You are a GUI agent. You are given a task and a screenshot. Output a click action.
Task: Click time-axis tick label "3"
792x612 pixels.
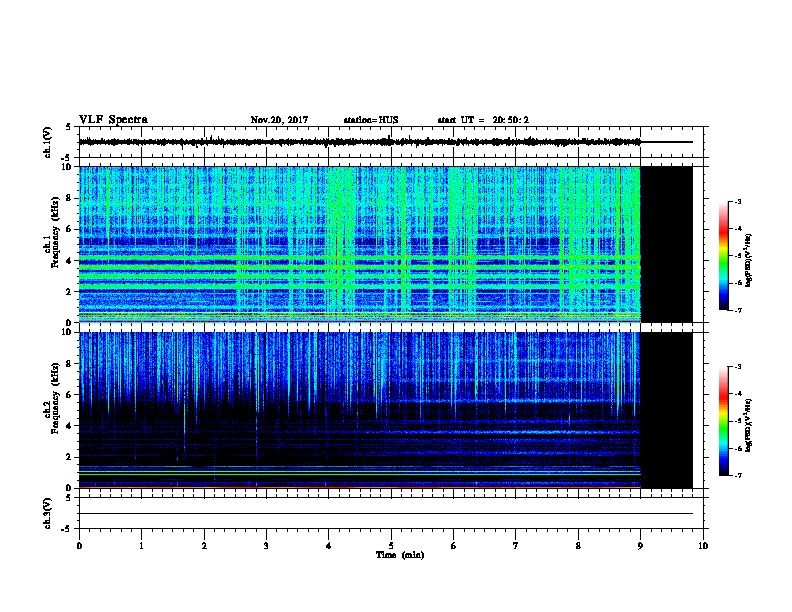click(266, 545)
